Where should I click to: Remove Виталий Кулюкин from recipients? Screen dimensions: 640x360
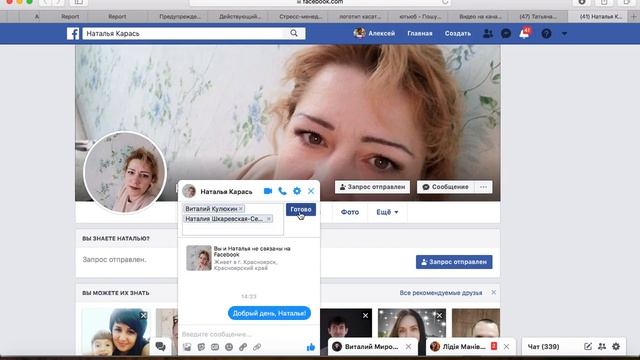[241, 209]
